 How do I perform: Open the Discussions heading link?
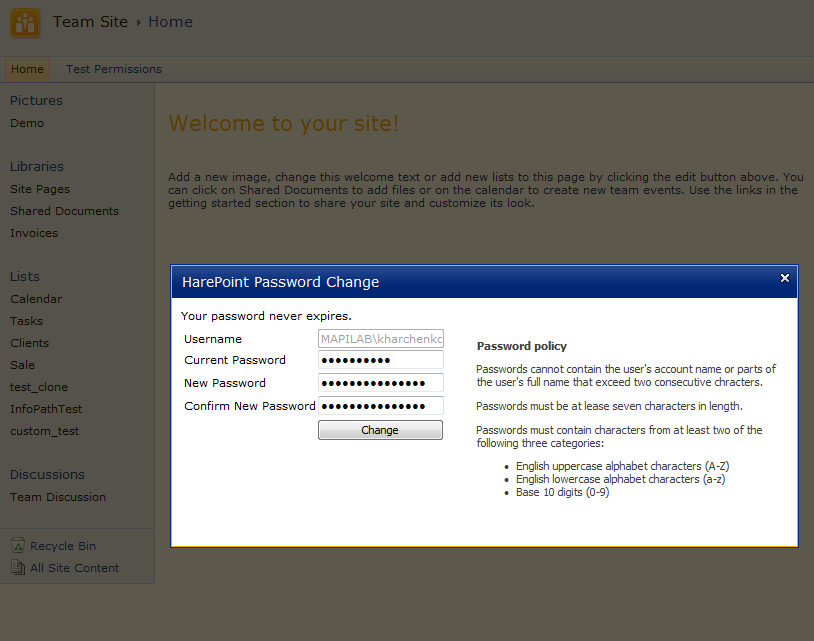pos(47,475)
